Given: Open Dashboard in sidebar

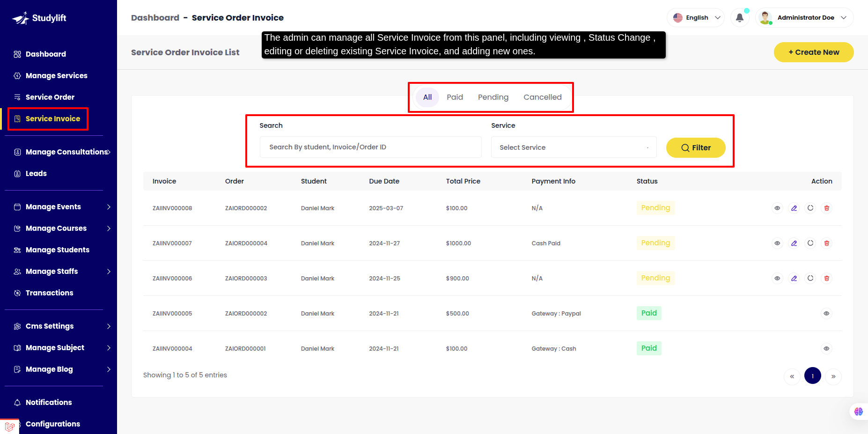Looking at the screenshot, I should coord(45,54).
